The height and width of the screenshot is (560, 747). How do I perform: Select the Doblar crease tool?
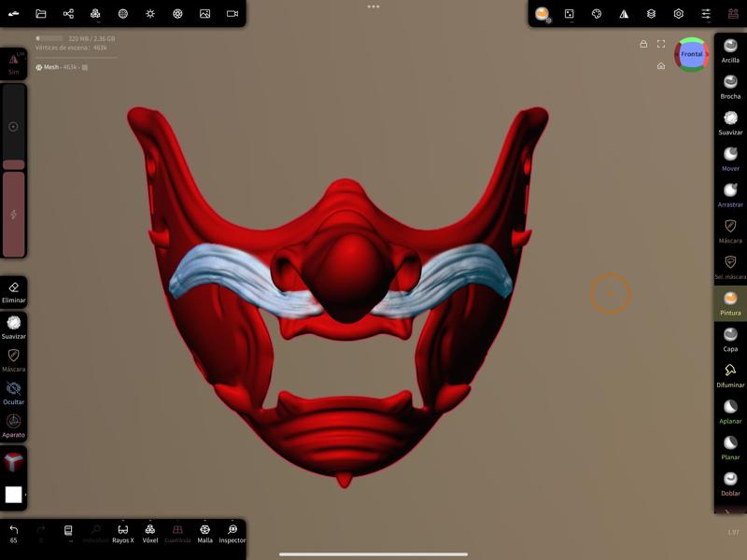(x=730, y=484)
